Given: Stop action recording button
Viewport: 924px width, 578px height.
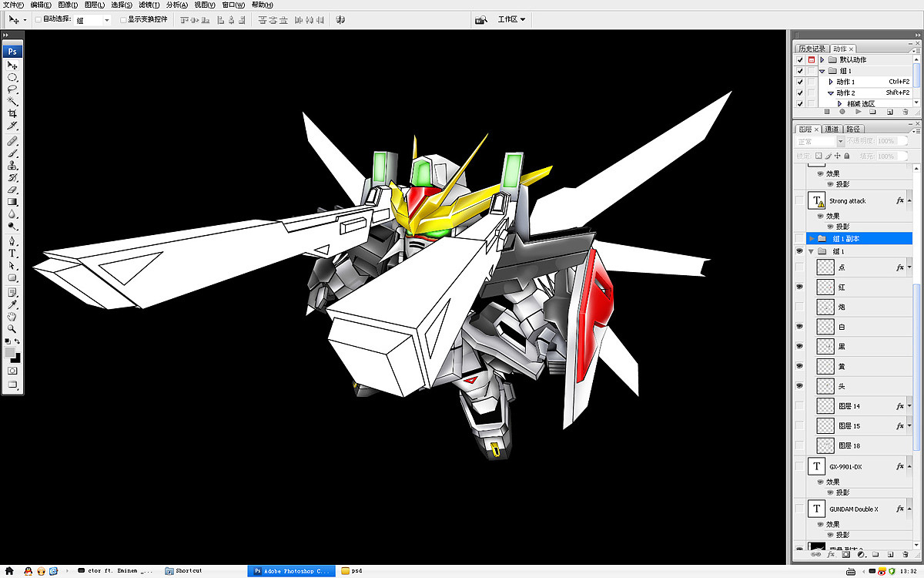Looking at the screenshot, I should (x=827, y=112).
